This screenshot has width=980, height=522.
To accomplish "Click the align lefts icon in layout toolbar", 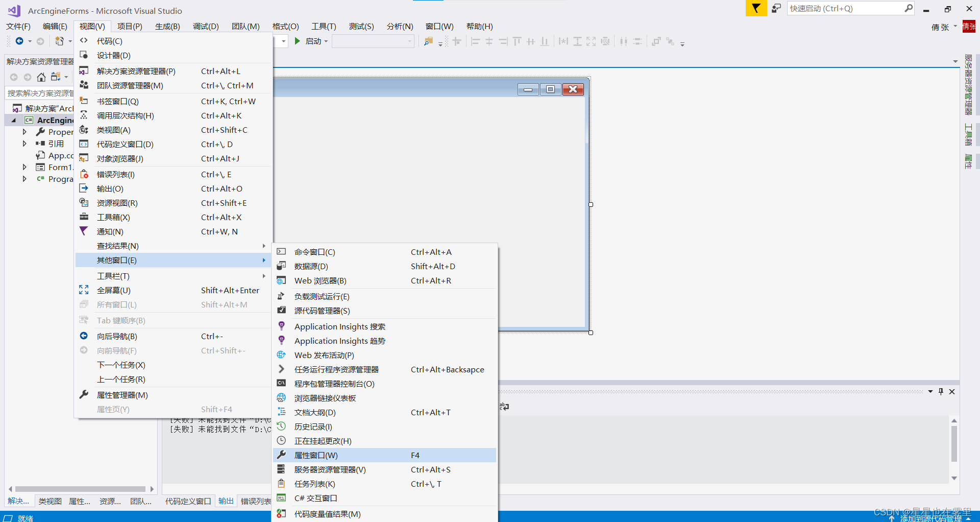I will pyautogui.click(x=475, y=41).
